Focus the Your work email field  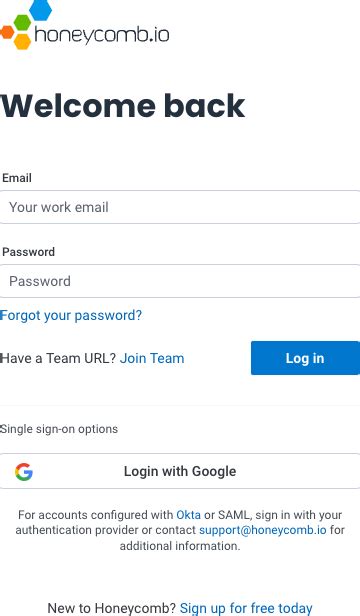(180, 207)
